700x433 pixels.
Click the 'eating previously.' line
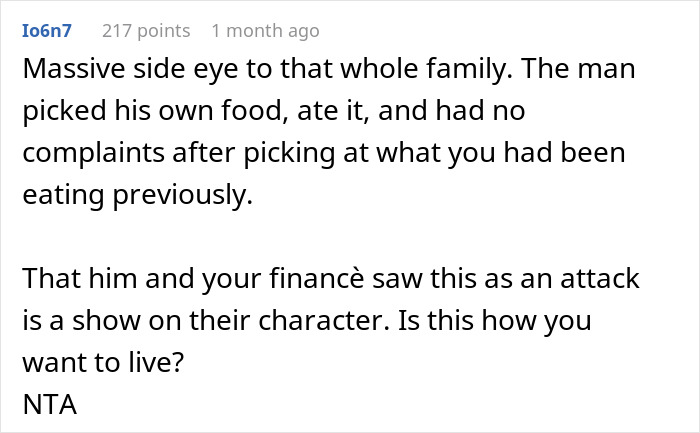click(x=137, y=196)
